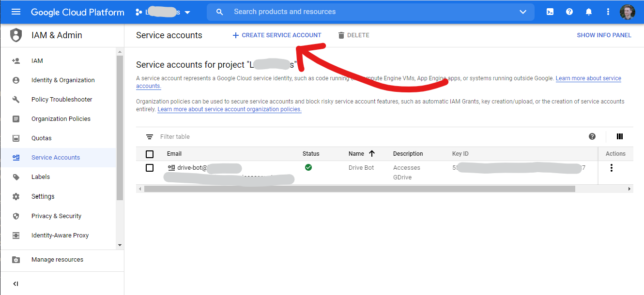Sort by the Email column header
This screenshot has height=295, width=644.
tap(174, 154)
